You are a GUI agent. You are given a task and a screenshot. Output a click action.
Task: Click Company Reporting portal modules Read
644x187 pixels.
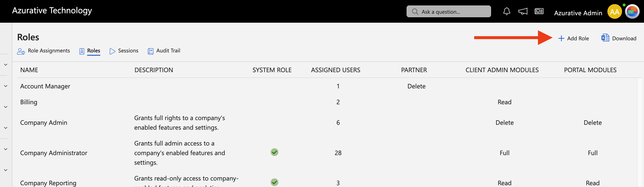coord(592,183)
